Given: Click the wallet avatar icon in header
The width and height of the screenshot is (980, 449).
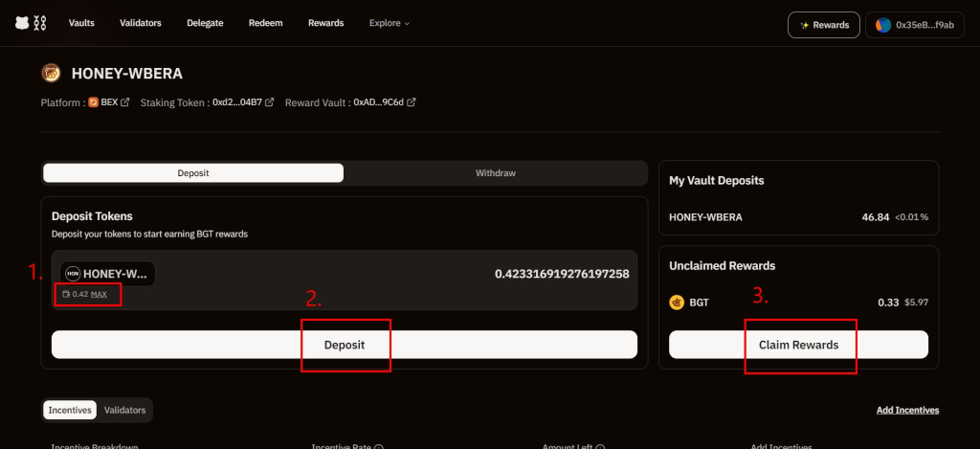Looking at the screenshot, I should pos(883,25).
